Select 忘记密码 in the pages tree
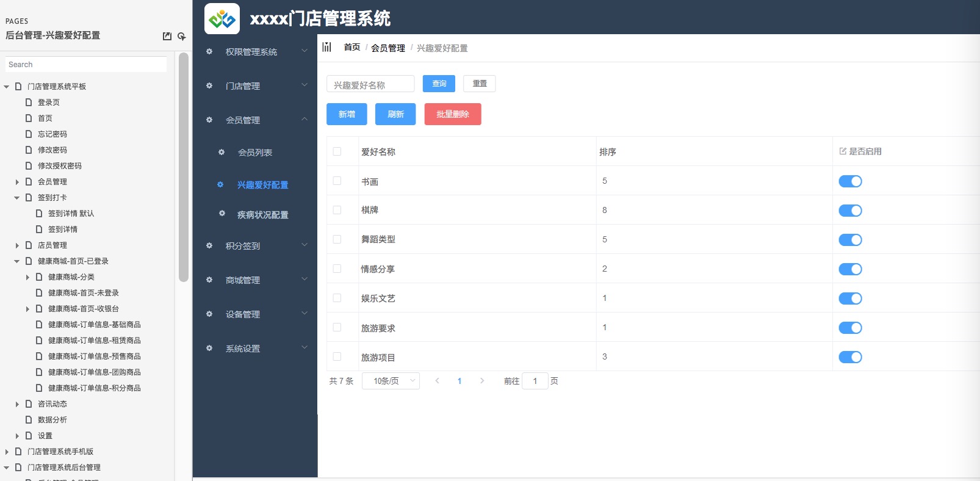Screen dimensions: 980x481 pyautogui.click(x=52, y=134)
